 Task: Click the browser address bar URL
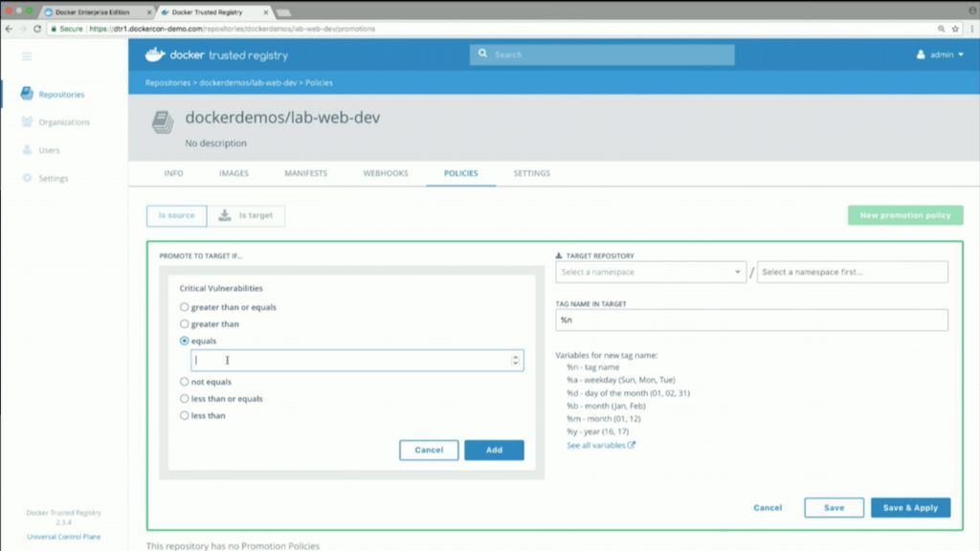[x=232, y=29]
